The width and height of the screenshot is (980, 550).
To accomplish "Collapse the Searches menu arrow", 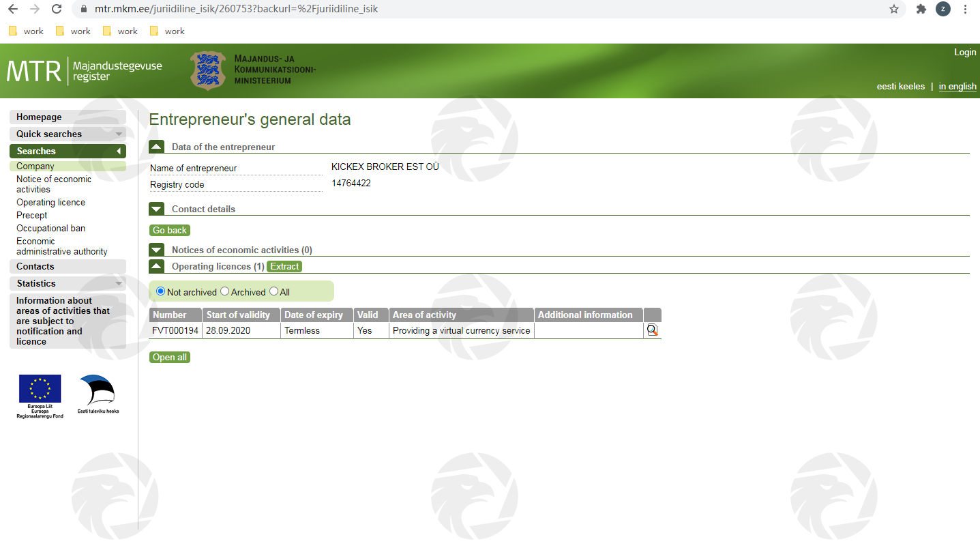I will (x=119, y=151).
